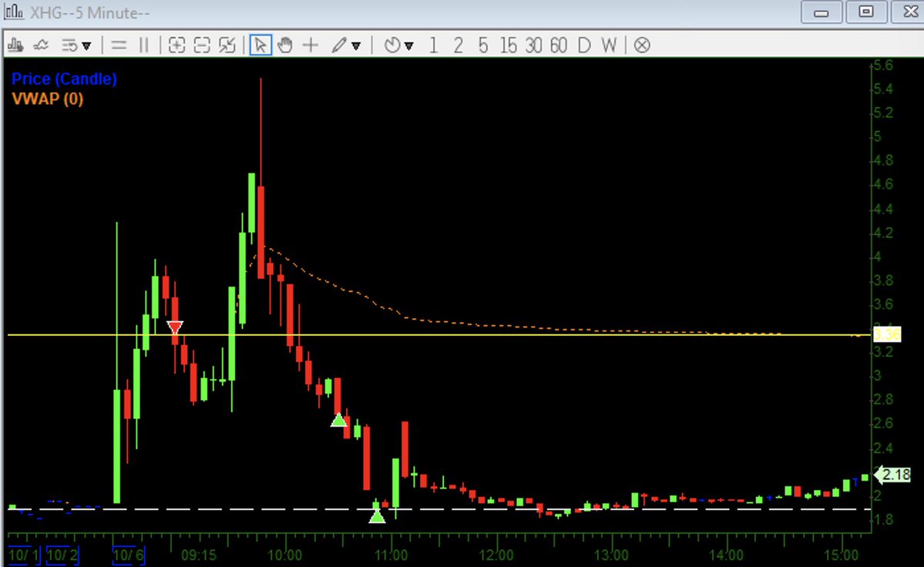Click the reset zoom fit icon
This screenshot has height=567, width=924.
tap(227, 45)
